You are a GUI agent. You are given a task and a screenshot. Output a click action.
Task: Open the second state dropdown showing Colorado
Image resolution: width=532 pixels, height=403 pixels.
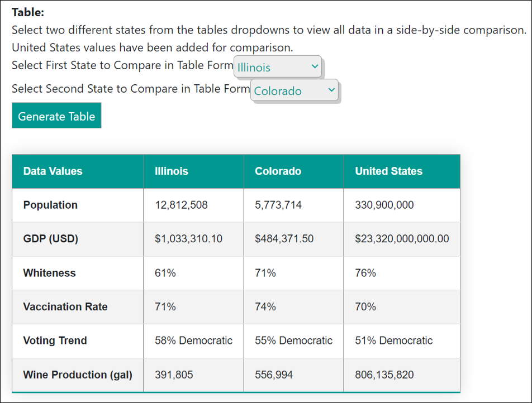point(294,91)
